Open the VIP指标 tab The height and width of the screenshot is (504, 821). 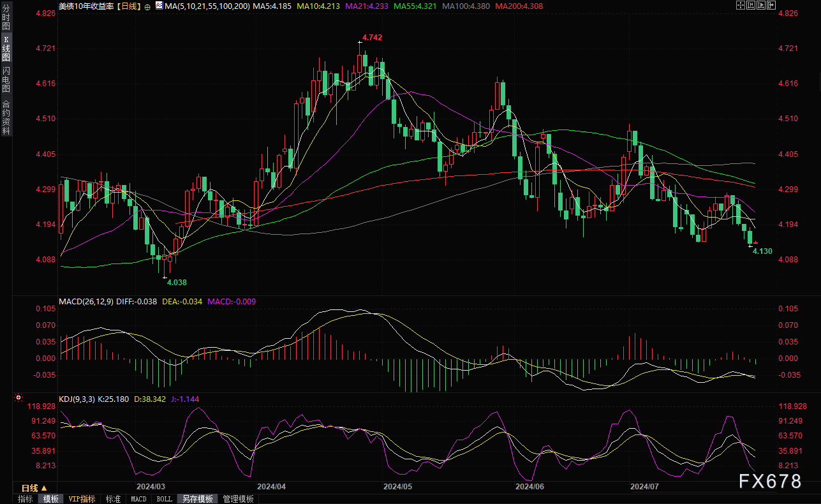pyautogui.click(x=82, y=499)
